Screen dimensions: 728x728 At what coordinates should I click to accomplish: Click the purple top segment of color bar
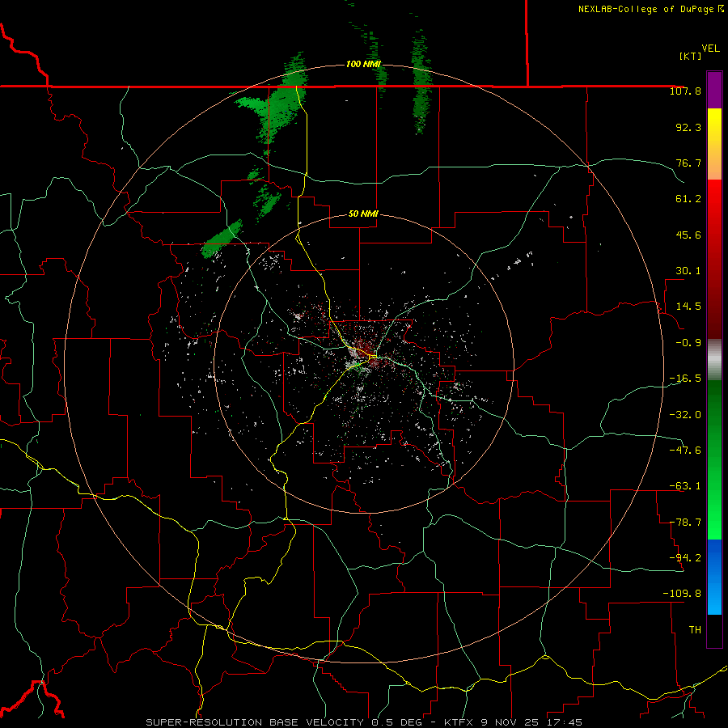click(714, 90)
